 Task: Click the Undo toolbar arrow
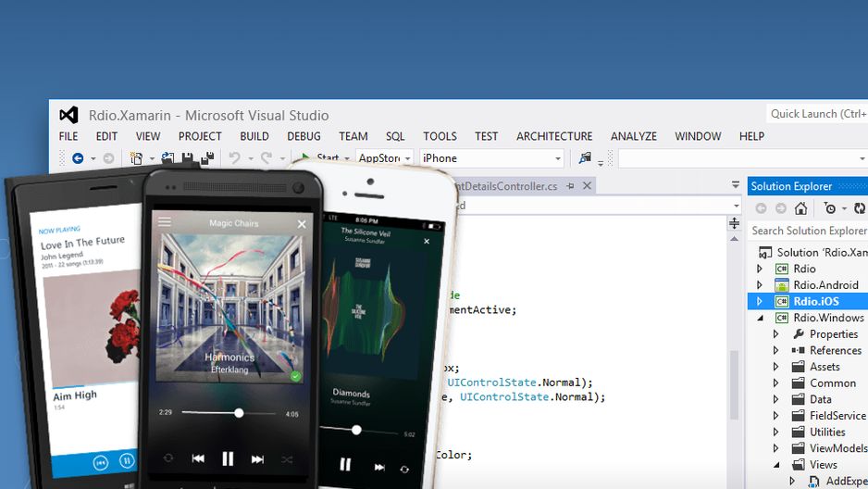(x=235, y=158)
